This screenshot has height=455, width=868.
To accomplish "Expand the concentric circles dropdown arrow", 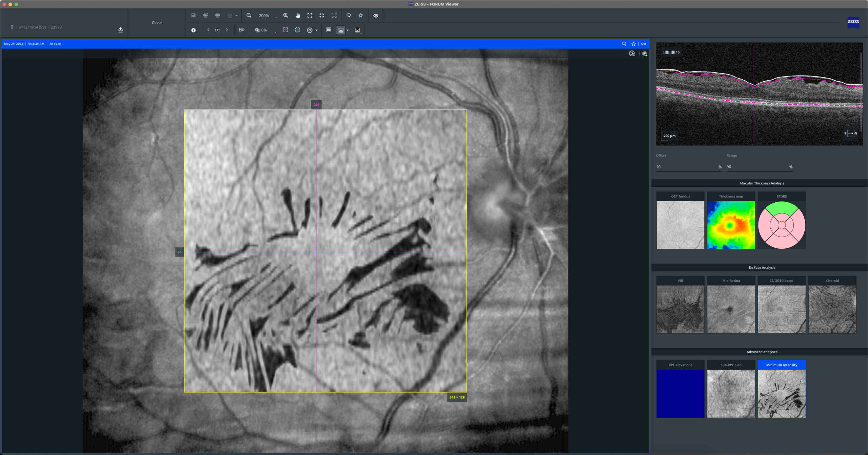I will [x=316, y=30].
